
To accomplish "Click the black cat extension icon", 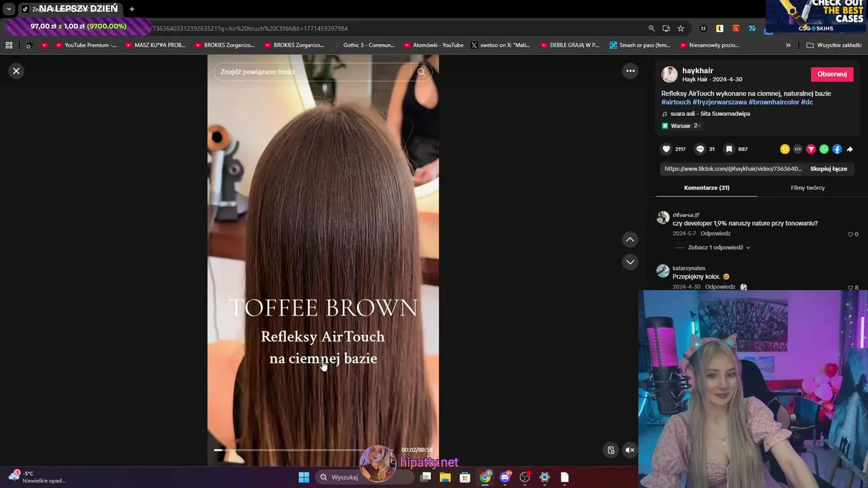I will 703,28.
